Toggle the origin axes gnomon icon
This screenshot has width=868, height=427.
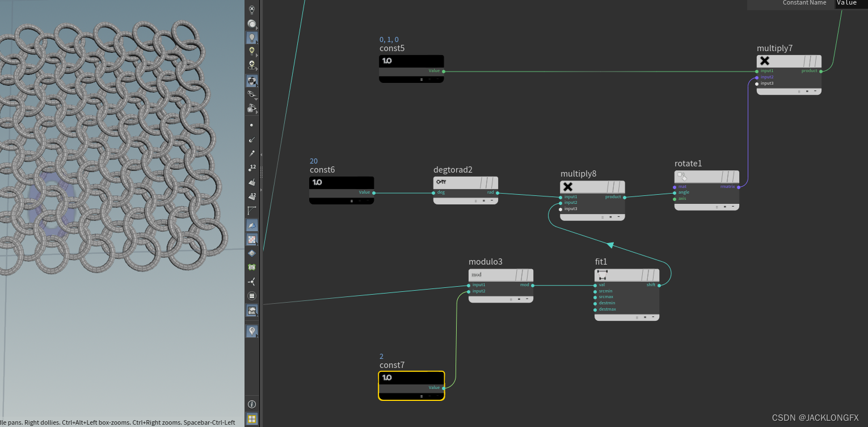point(252,282)
